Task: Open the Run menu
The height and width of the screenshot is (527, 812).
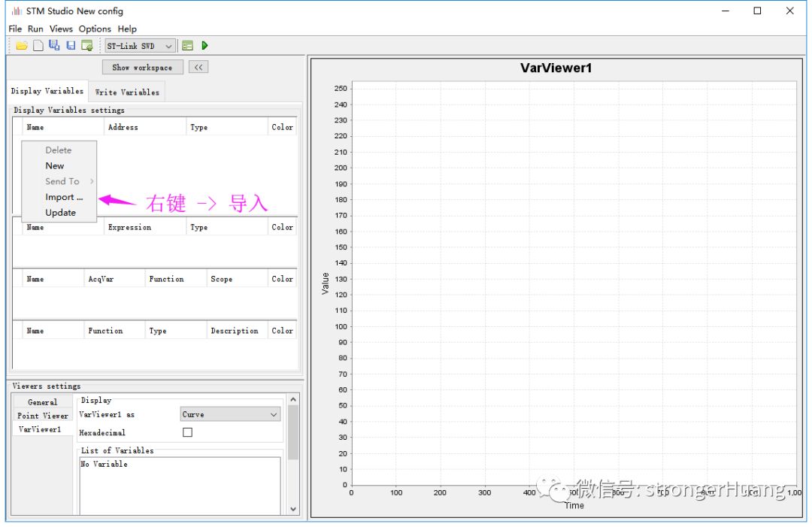Action: (x=35, y=29)
